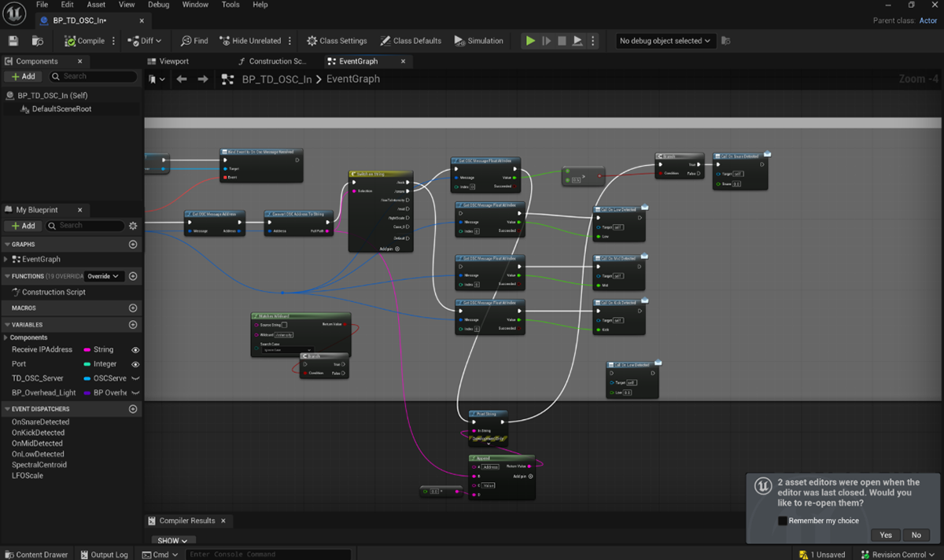
Task: Click the play-with-underline mode button
Action: pyautogui.click(x=577, y=41)
